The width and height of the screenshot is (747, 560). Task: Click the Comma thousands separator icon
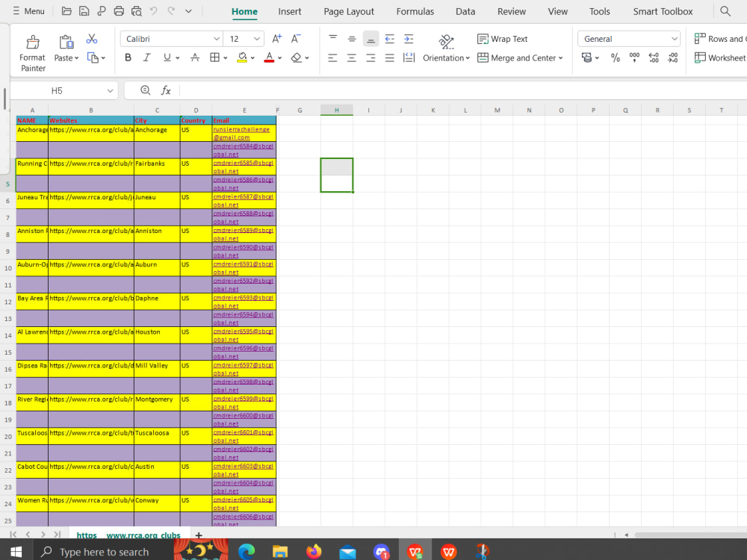point(634,57)
